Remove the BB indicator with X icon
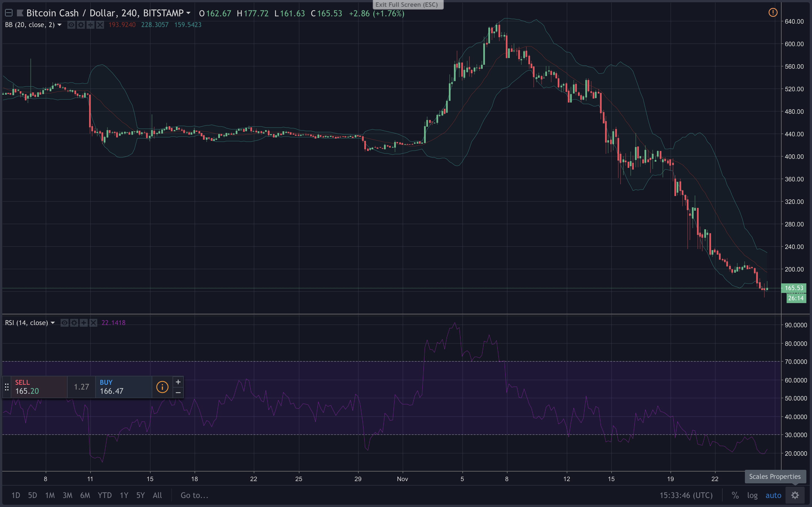 point(100,25)
